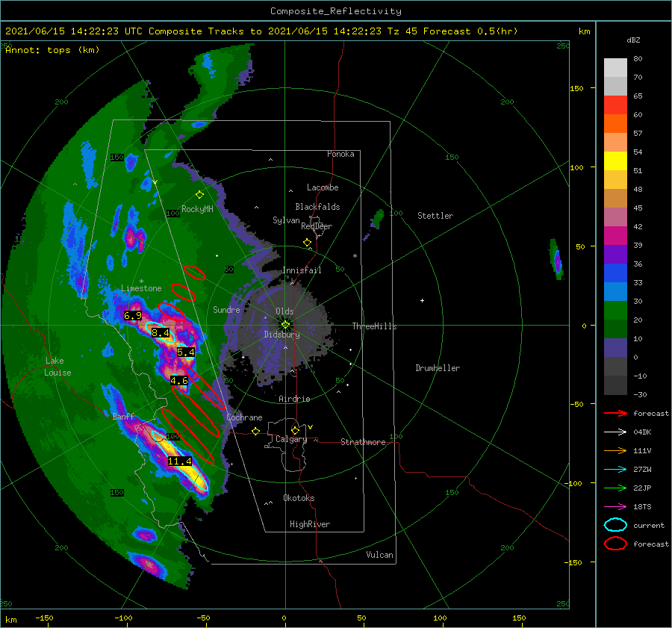Click the RockyMH label
672x628 pixels.
click(197, 209)
